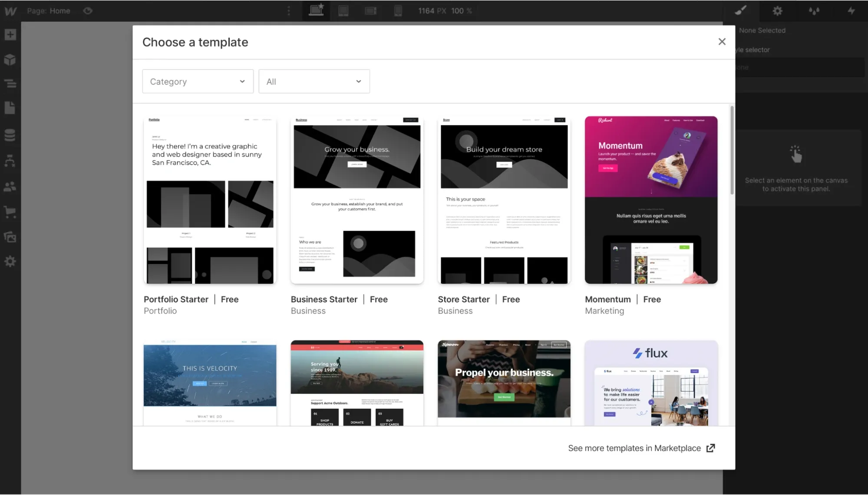Switch to mobile portrait breakpoint
868x495 pixels.
398,11
